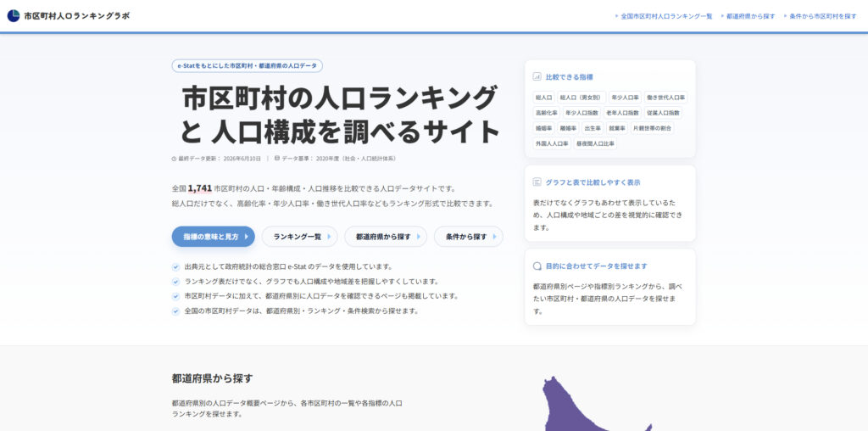Click the line starting 総人口だけでなく、高齢化率
Viewport: 868px width, 431px height.
[x=332, y=204]
